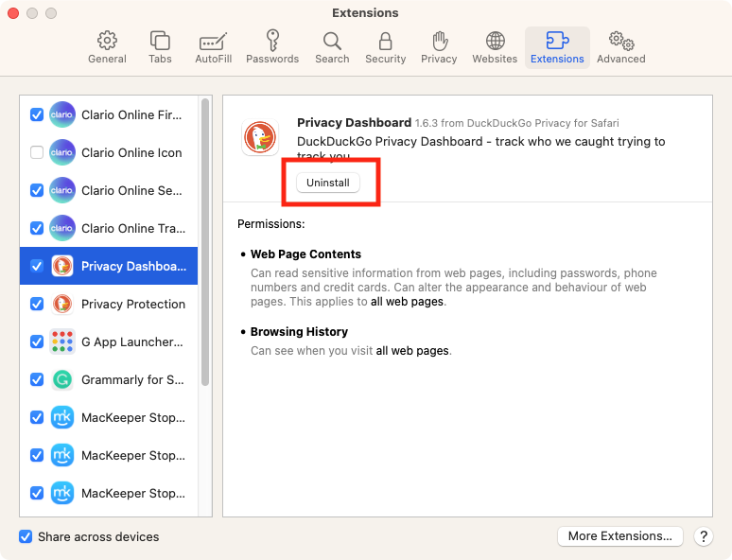
Task: Uncheck the Privacy Dashboa... extension checkbox
Action: click(37, 266)
